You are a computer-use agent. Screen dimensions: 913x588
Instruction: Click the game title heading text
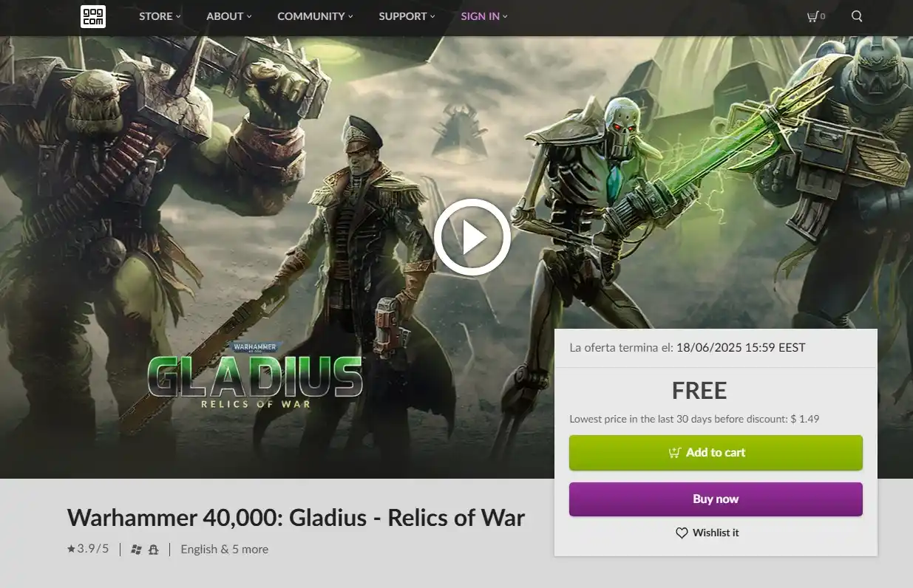296,518
